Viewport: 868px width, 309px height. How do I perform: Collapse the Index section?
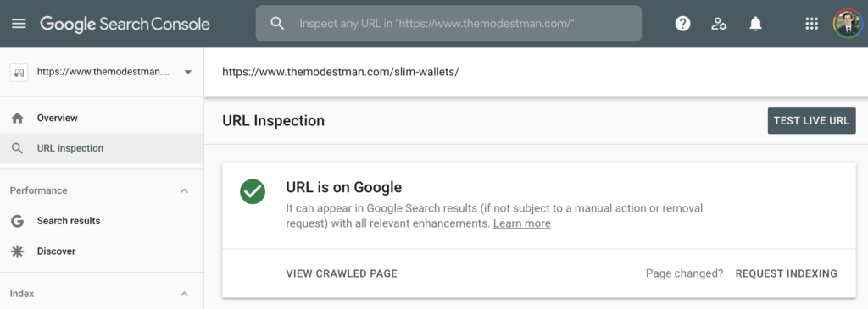pos(185,294)
